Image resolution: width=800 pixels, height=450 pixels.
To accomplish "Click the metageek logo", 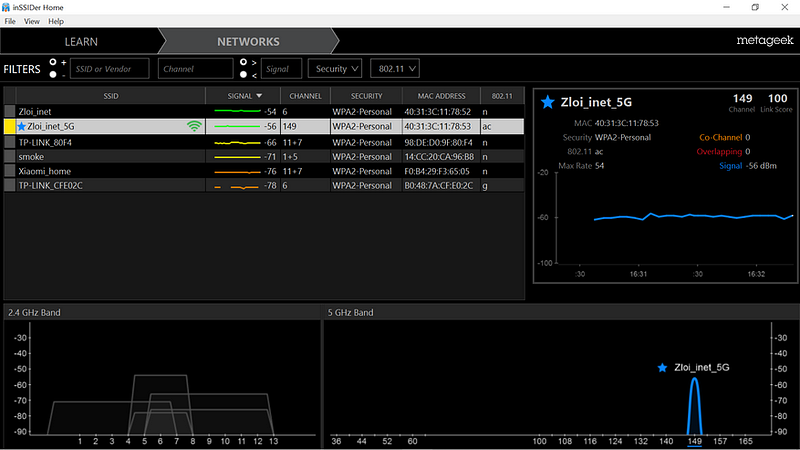I will pos(765,40).
